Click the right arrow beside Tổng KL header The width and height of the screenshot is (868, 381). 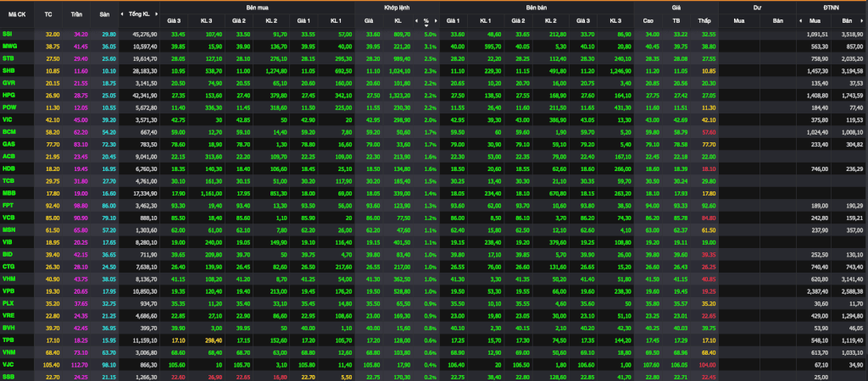[x=158, y=14]
